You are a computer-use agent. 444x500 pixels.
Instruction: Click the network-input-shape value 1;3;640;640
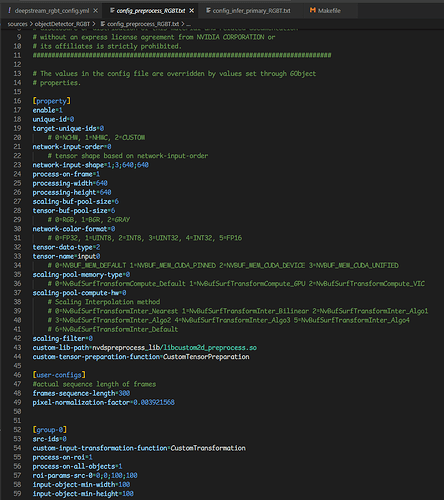click(128, 165)
